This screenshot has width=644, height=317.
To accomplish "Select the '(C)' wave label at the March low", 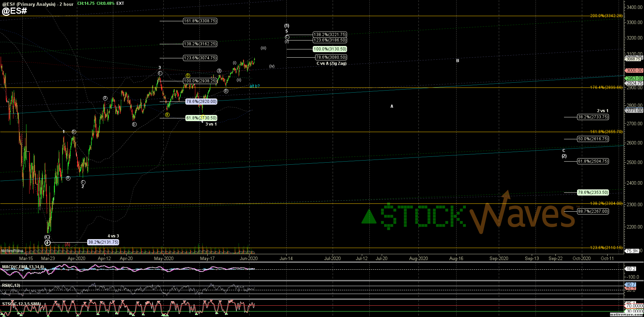I will [x=47, y=237].
